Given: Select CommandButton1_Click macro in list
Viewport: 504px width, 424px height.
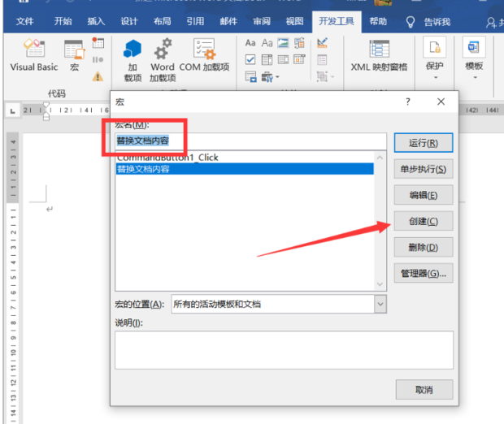Looking at the screenshot, I should click(x=245, y=158).
